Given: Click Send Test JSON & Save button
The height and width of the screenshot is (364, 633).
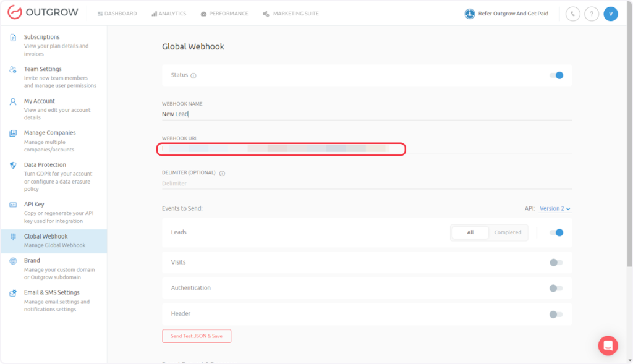Looking at the screenshot, I should tap(197, 336).
